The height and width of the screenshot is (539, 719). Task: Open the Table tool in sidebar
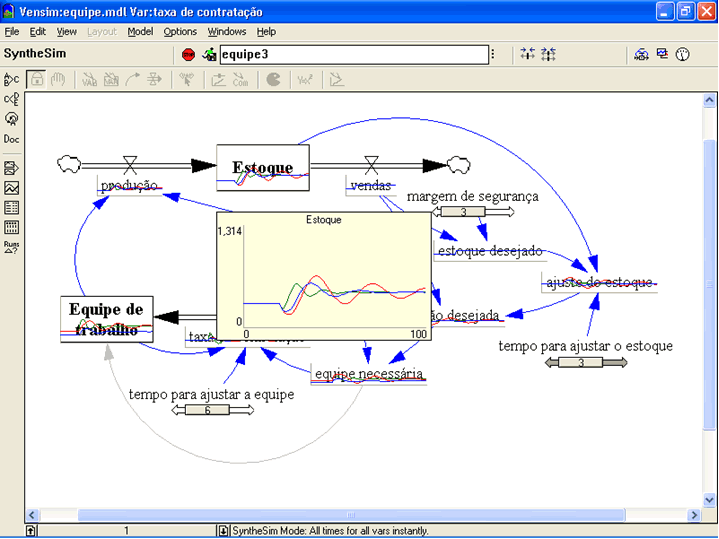coord(12,208)
